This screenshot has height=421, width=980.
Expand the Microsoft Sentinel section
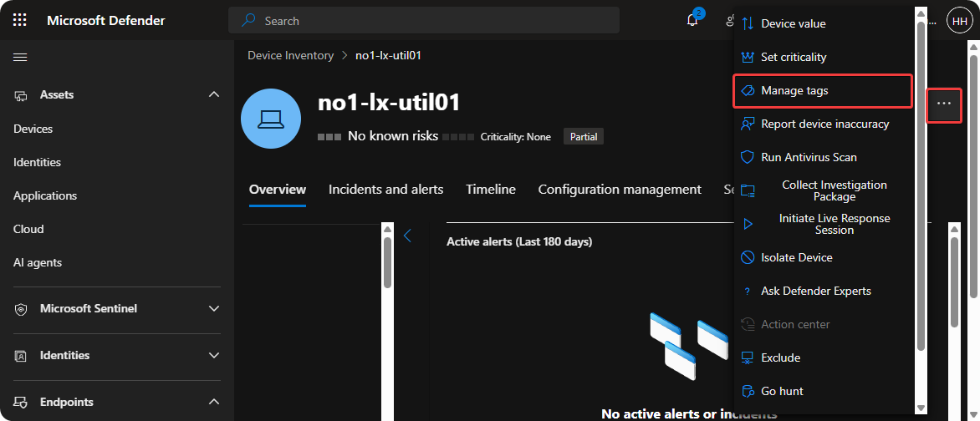(x=213, y=309)
